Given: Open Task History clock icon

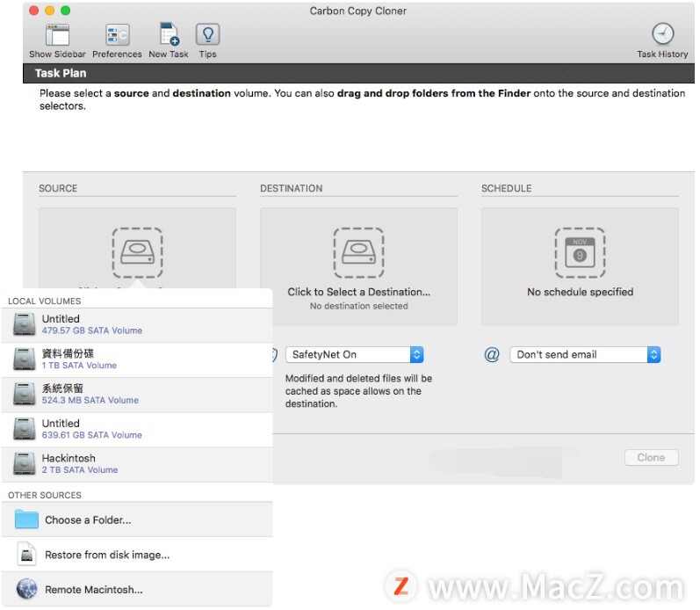Looking at the screenshot, I should pos(662,34).
